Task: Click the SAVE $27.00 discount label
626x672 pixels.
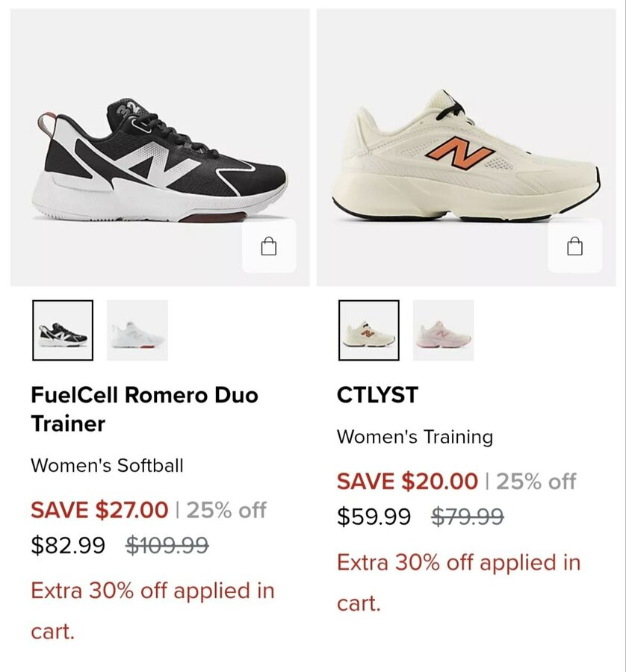Action: pos(99,510)
